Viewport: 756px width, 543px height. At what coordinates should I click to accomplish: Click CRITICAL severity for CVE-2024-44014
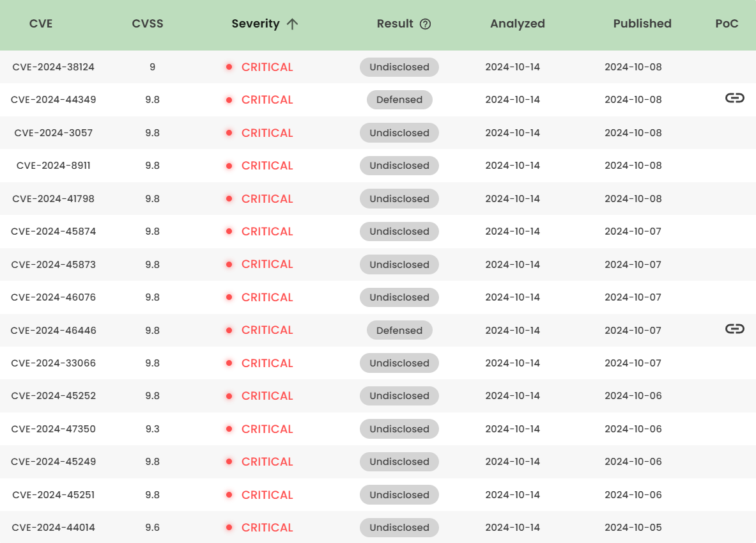tap(267, 528)
